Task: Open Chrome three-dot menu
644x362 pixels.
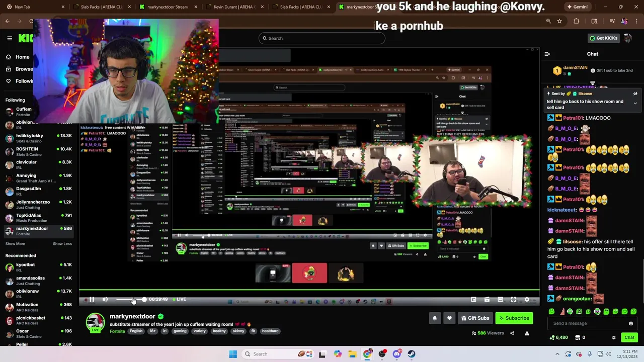Action: pyautogui.click(x=637, y=21)
